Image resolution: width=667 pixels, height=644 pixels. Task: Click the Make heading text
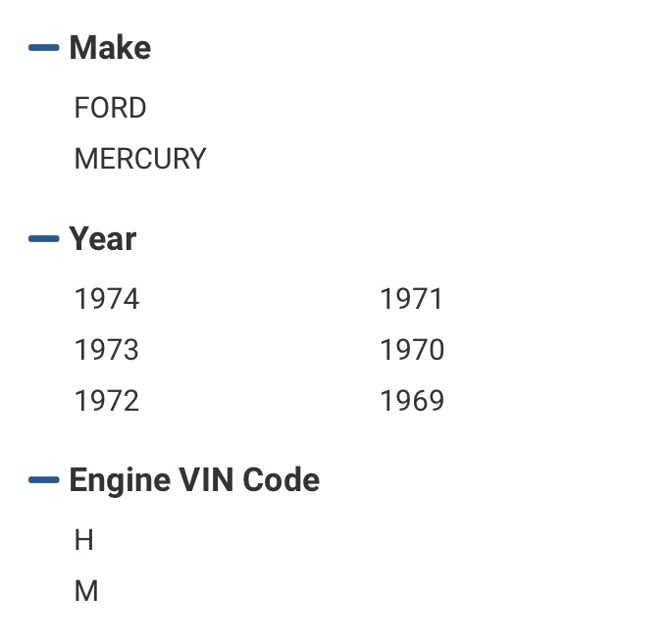pyautogui.click(x=110, y=47)
